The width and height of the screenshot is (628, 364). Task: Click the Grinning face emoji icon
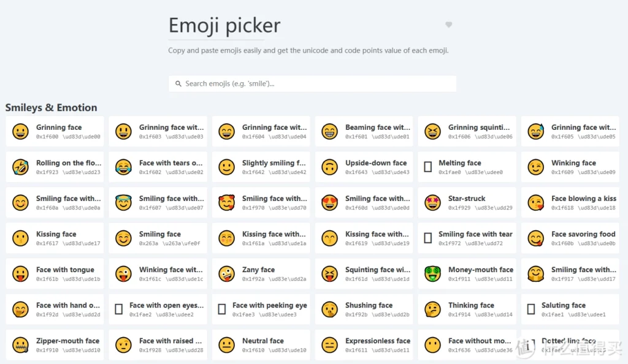tap(21, 132)
